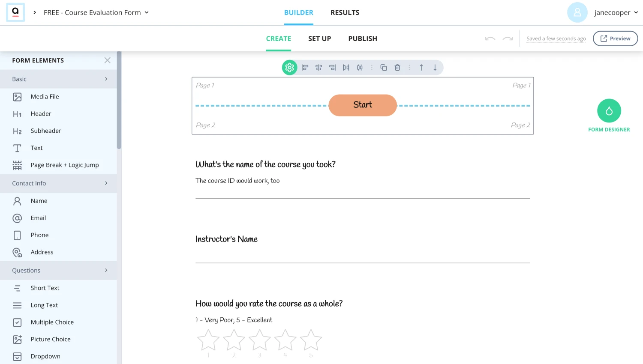
Task: Open settings gear for the selected element
Action: click(289, 68)
